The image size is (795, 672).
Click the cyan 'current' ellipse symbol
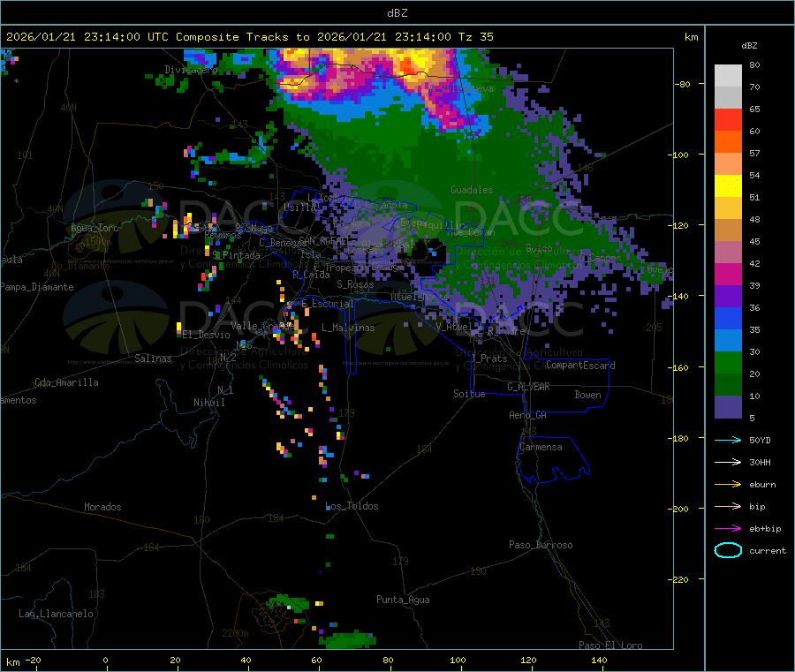tap(728, 550)
